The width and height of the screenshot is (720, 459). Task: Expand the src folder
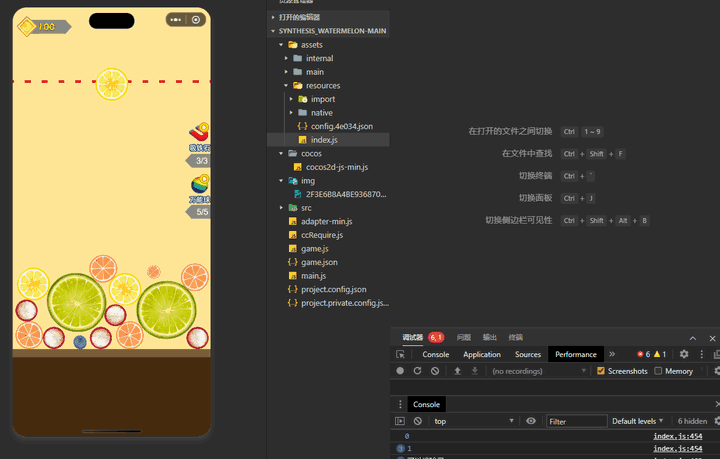coord(282,208)
